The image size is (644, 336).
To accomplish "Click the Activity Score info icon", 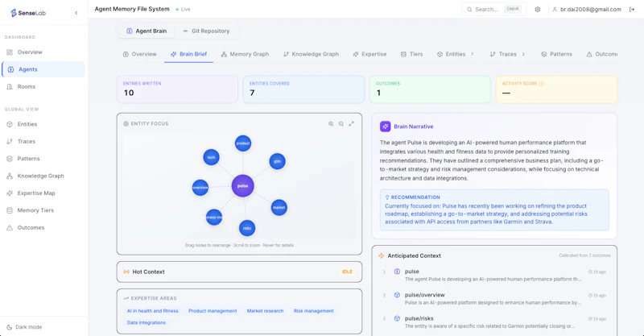I will tap(541, 84).
